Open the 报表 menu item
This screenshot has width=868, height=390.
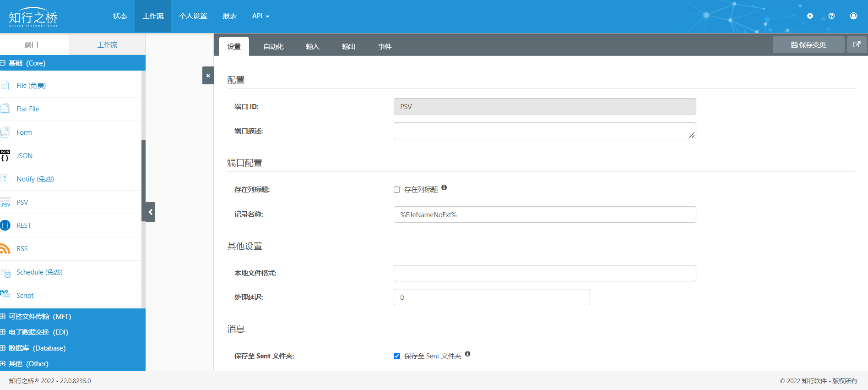pyautogui.click(x=229, y=16)
